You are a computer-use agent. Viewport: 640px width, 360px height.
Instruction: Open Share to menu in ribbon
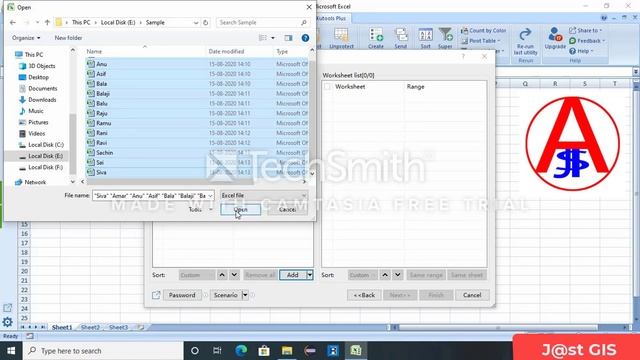(586, 31)
